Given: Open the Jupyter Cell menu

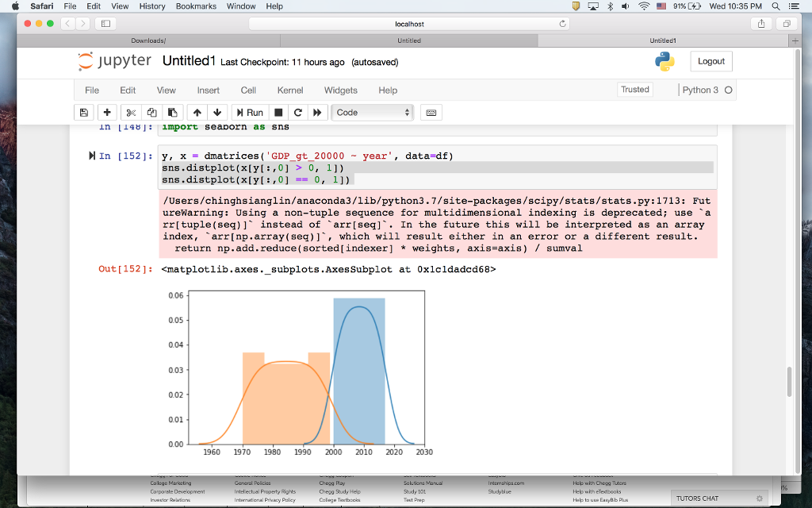Looking at the screenshot, I should 248,90.
